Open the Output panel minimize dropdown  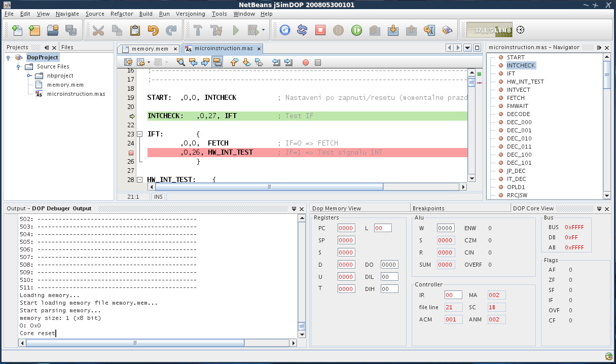(294, 209)
